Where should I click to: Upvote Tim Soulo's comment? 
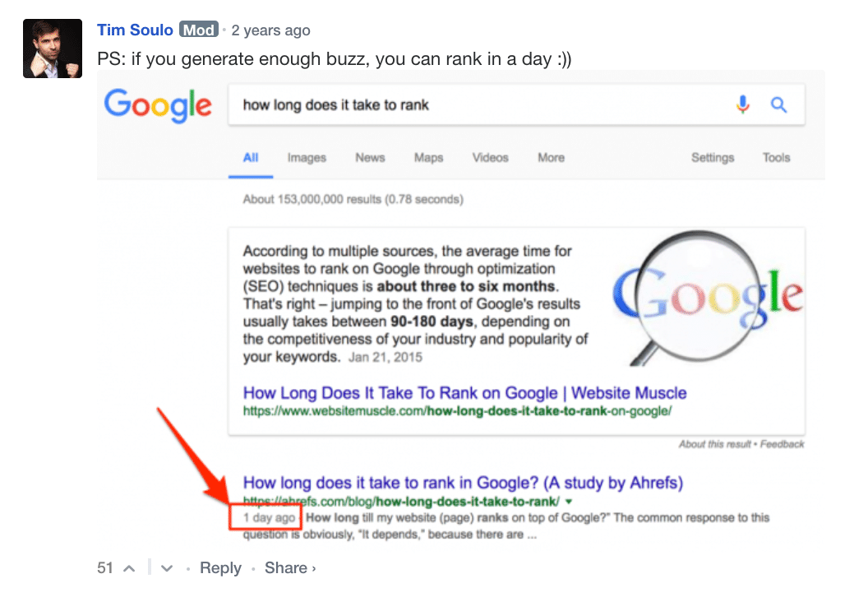129,568
